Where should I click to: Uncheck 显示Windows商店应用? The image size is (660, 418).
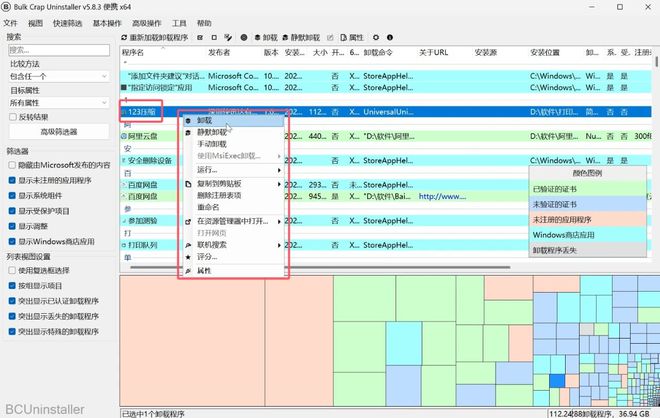click(12, 242)
